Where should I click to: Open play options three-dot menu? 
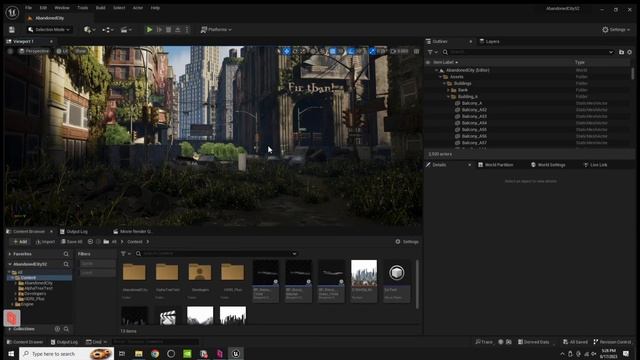(187, 30)
